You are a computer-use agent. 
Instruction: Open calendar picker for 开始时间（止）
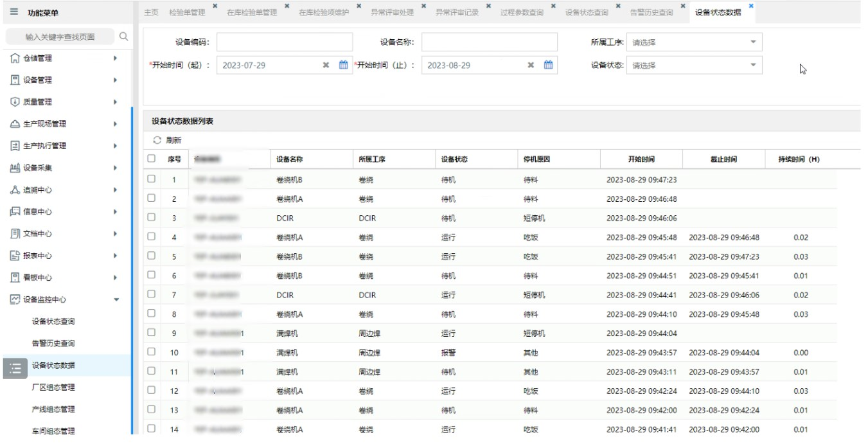[x=548, y=65]
